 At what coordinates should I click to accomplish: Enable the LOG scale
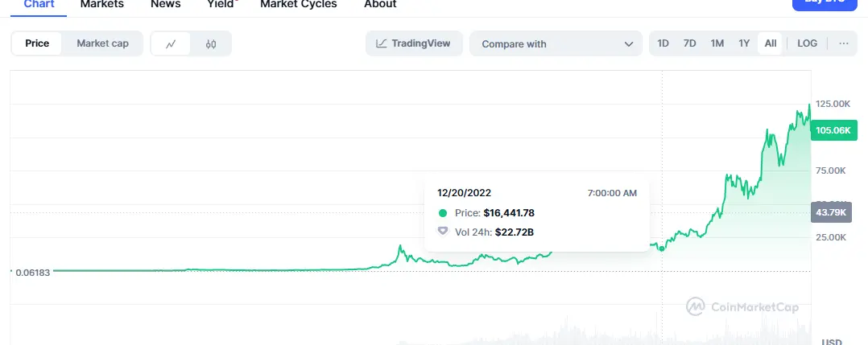pos(807,43)
